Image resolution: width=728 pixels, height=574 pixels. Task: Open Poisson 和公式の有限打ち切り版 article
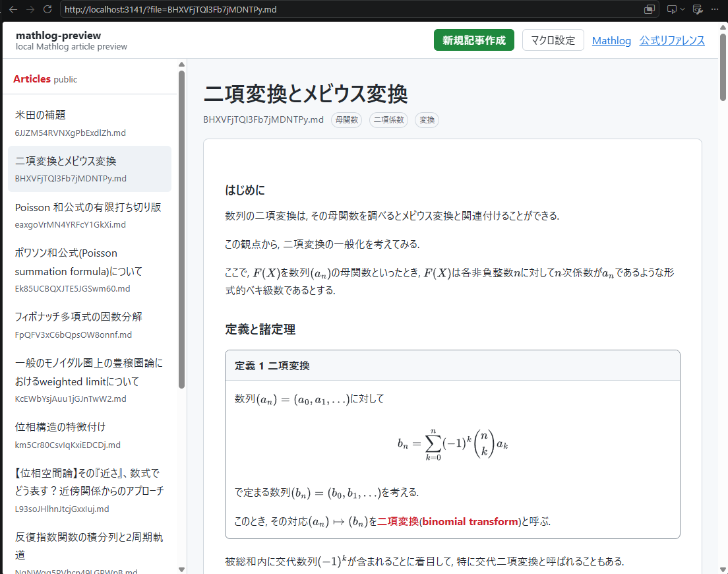[x=90, y=216]
